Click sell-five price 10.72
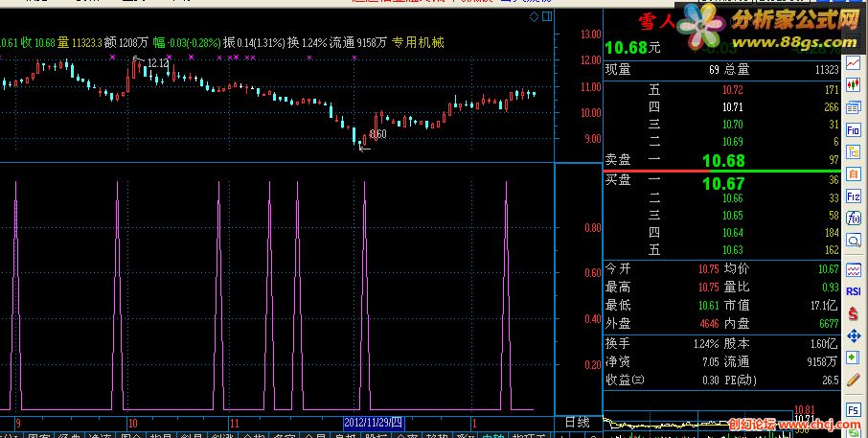The height and width of the screenshot is (438, 868). (732, 90)
